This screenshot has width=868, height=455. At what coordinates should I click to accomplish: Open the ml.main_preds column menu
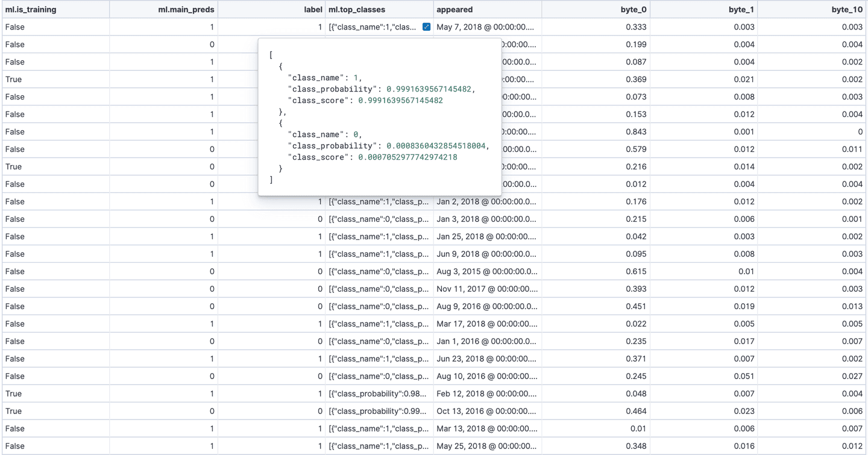point(186,9)
